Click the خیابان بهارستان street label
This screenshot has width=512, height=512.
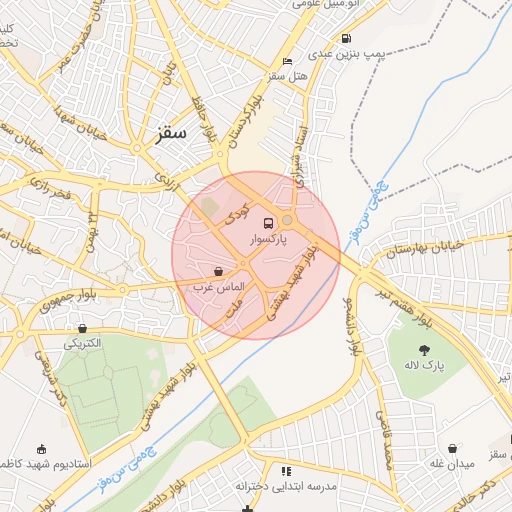425,250
